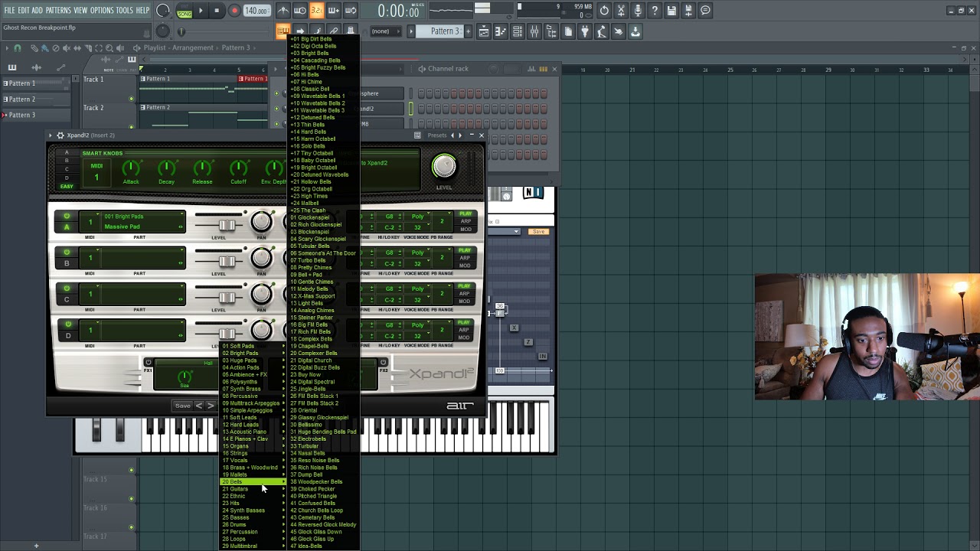Toggle Xpand!2 part D power button

[67, 324]
